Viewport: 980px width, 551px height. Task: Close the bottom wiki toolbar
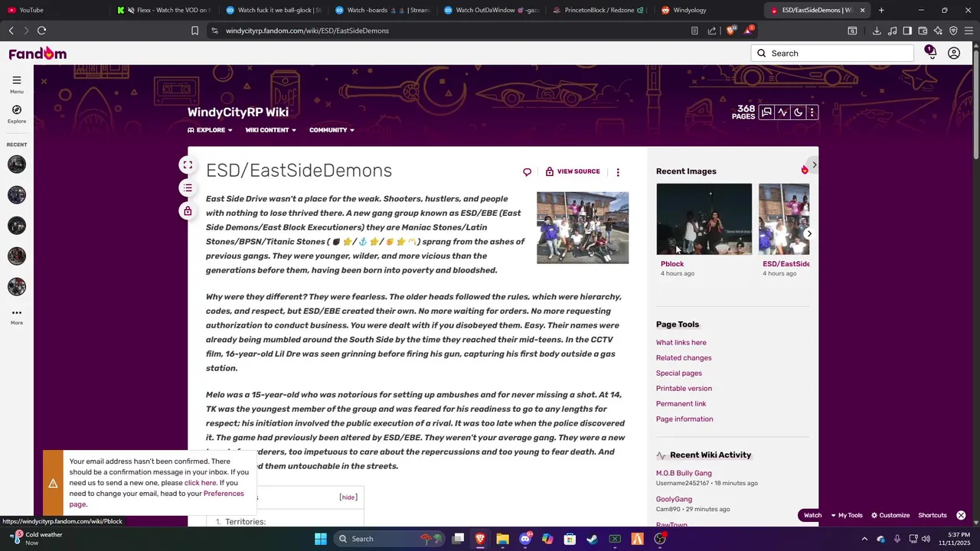(961, 516)
